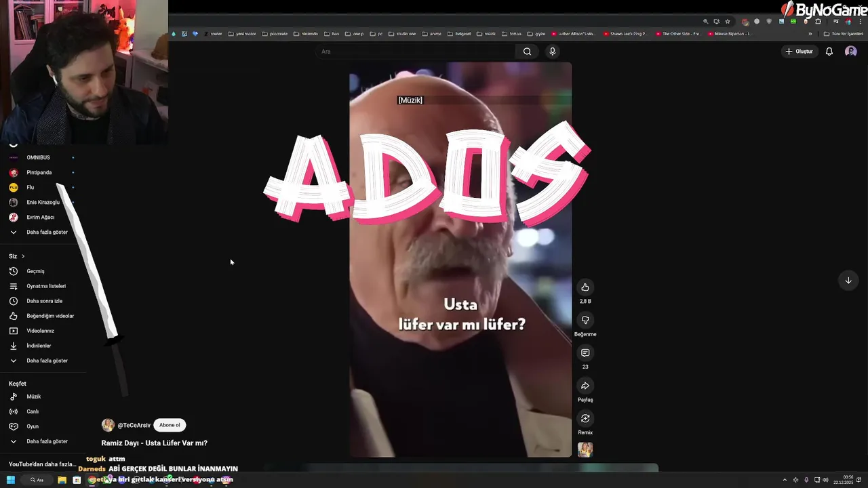Open 'The Other Side' bookmark
The width and height of the screenshot is (868, 488).
pos(677,33)
